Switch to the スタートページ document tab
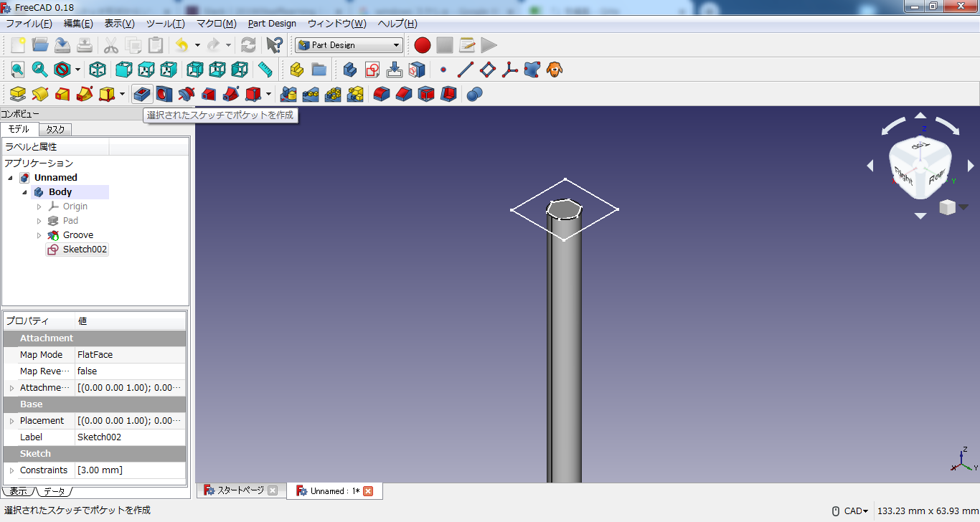Image resolution: width=980 pixels, height=522 pixels. coord(240,490)
